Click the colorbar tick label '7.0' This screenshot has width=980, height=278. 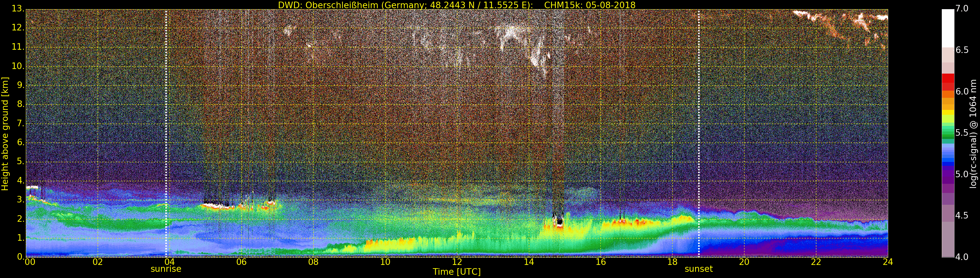tap(962, 9)
